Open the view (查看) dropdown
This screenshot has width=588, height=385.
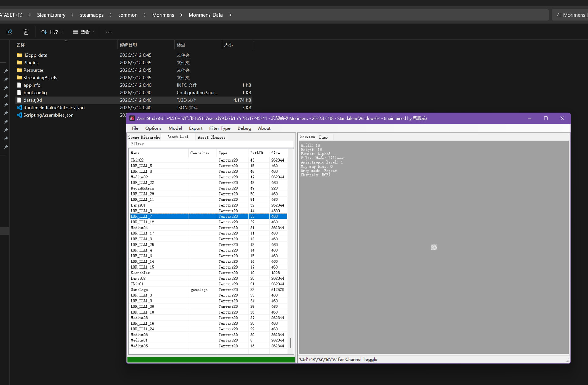coord(83,32)
